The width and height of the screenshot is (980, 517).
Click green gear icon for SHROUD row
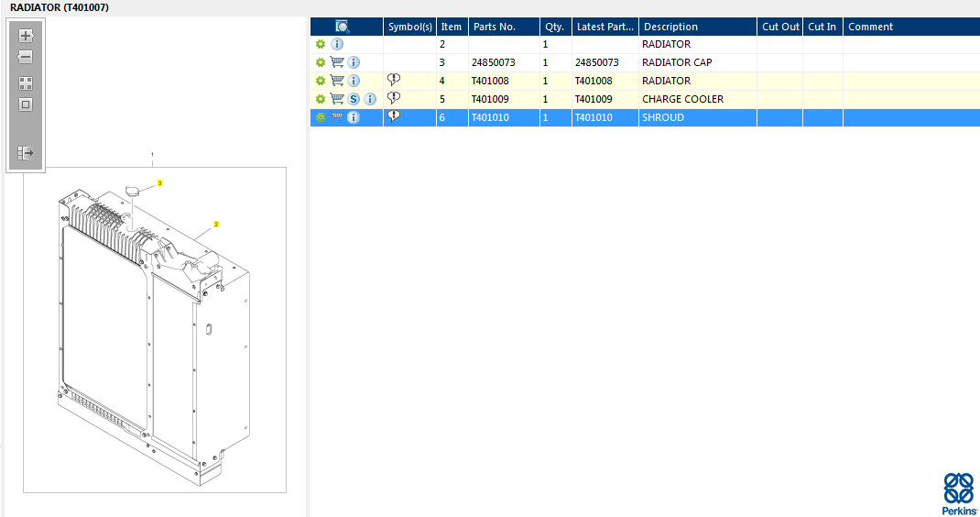[321, 117]
